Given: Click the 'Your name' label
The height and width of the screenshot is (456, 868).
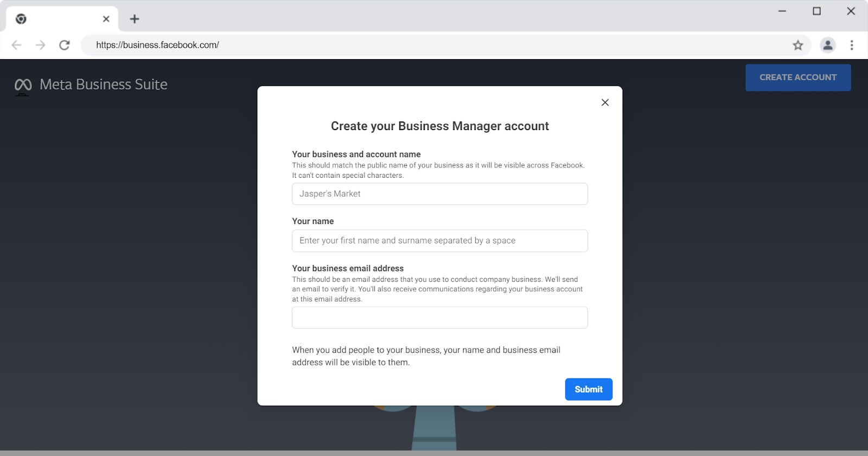Looking at the screenshot, I should [313, 221].
